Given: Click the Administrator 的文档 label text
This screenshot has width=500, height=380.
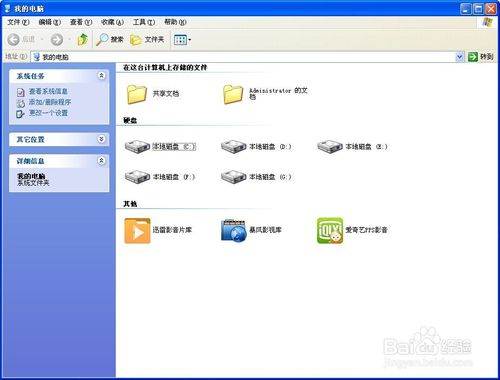Looking at the screenshot, I should pos(278,93).
